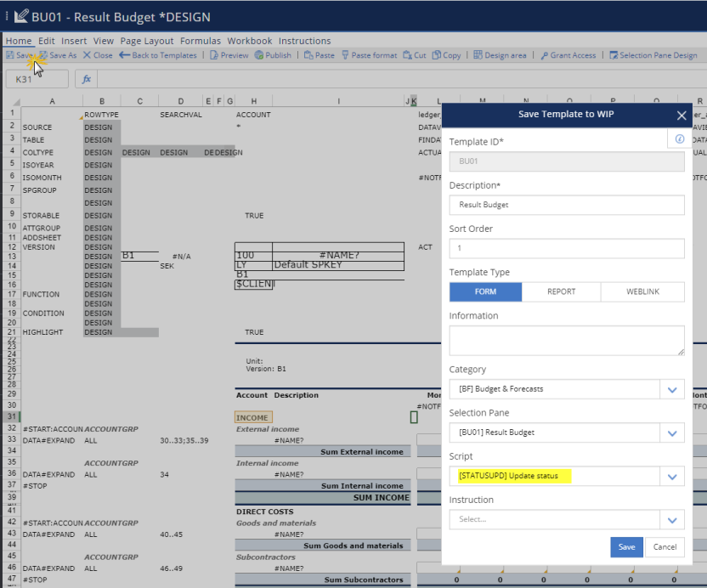Image resolution: width=707 pixels, height=588 pixels.
Task: Select the REPORT template type
Action: point(564,291)
